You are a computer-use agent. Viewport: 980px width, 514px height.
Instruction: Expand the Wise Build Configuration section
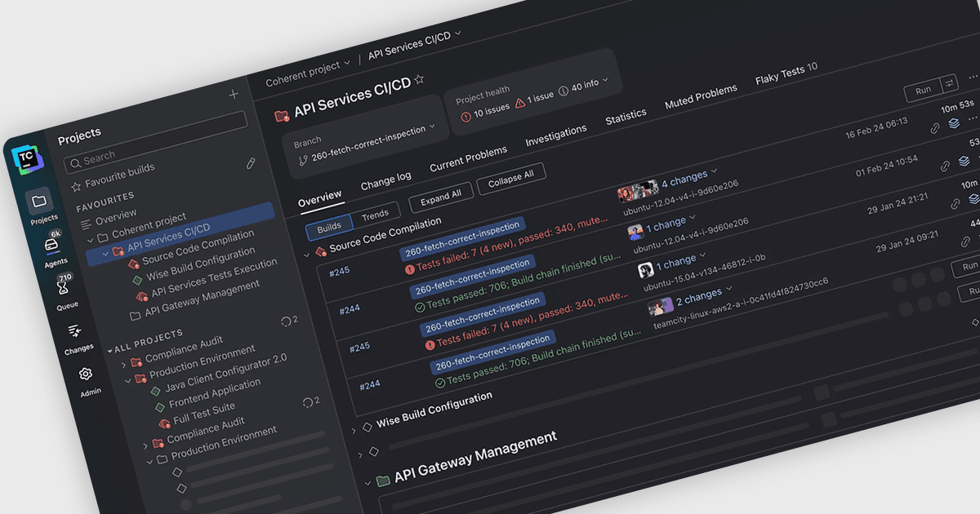pyautogui.click(x=354, y=431)
